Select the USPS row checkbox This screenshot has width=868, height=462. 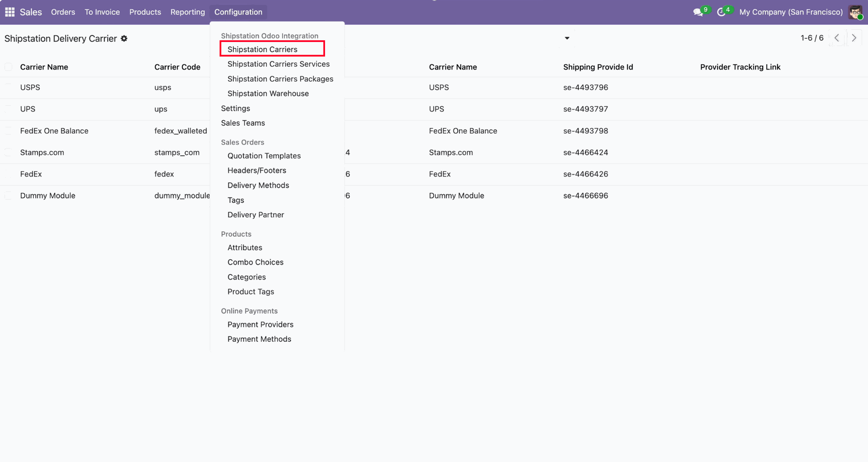click(9, 88)
